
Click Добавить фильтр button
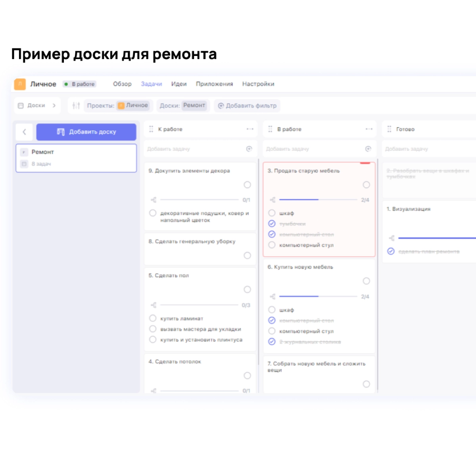tap(247, 106)
